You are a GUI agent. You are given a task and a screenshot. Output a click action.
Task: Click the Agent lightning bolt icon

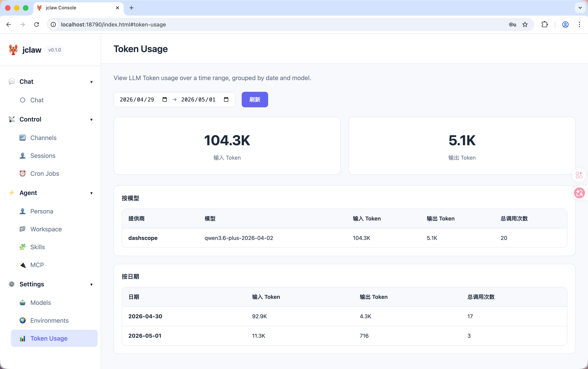(x=11, y=192)
